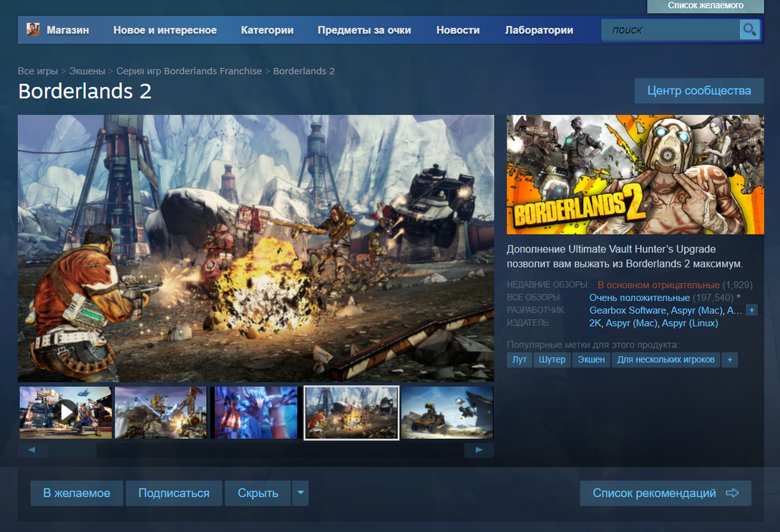780x532 pixels.
Task: Open dropdown arrow next to Скрыть
Action: click(x=301, y=493)
